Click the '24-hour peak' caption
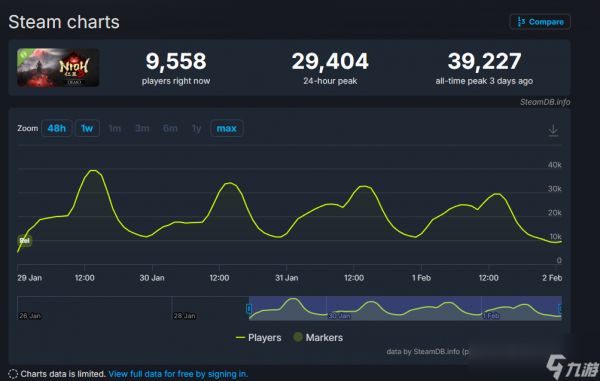Screen dimensions: 600x381 pos(330,81)
